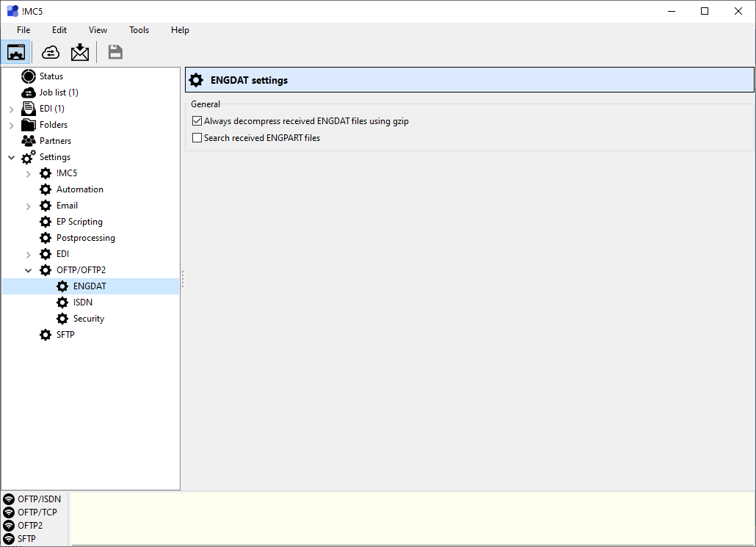Click the SFTP connection status icon at bottom
This screenshot has height=547, width=756.
point(9,539)
